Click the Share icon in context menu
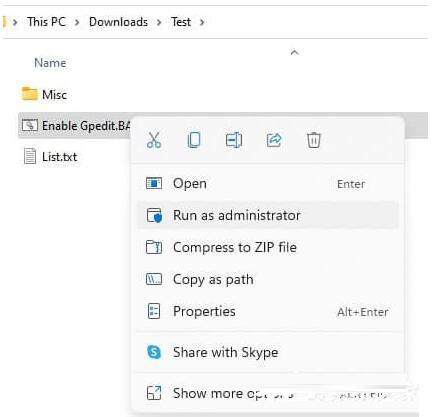The image size is (443, 417). pos(274,140)
